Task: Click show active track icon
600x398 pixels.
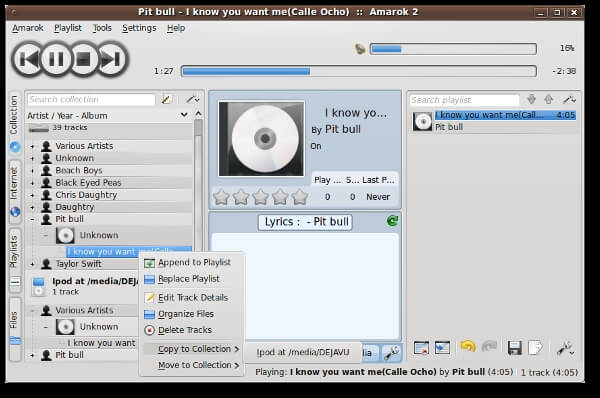Action: click(x=442, y=347)
